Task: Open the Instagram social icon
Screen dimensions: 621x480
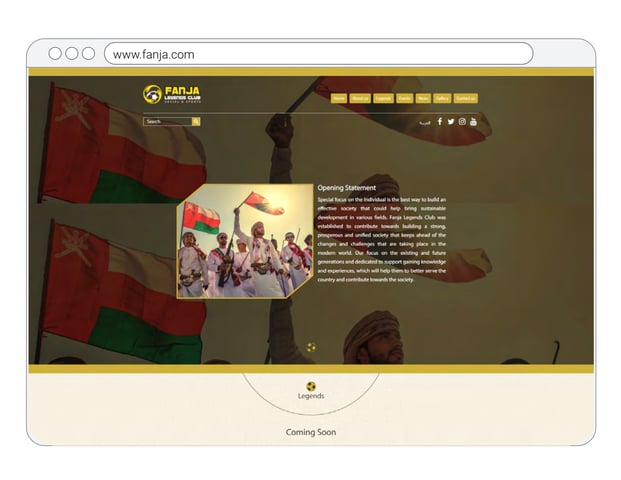Action: tap(462, 122)
